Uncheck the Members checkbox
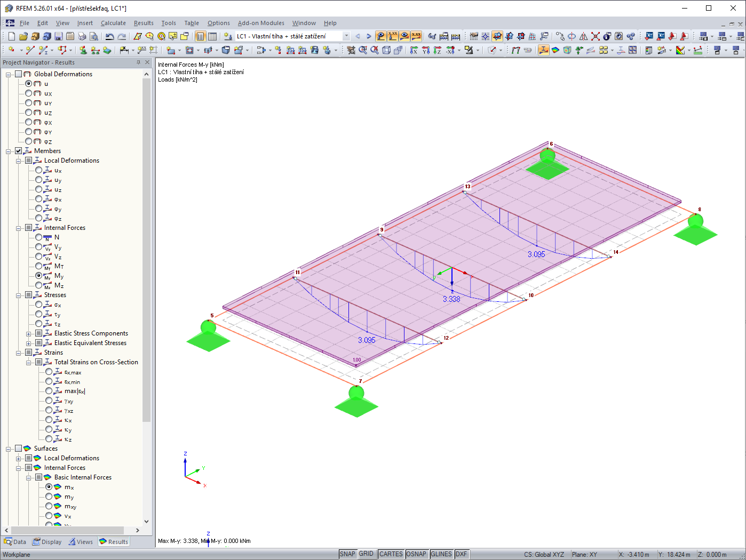The width and height of the screenshot is (746, 560). tap(18, 151)
